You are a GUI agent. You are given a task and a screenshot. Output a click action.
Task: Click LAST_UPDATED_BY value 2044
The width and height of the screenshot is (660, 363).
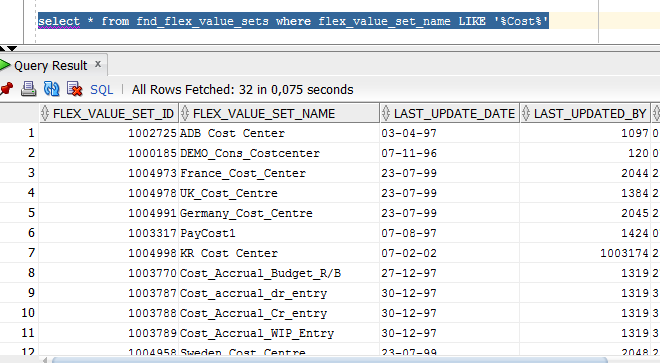point(585,173)
